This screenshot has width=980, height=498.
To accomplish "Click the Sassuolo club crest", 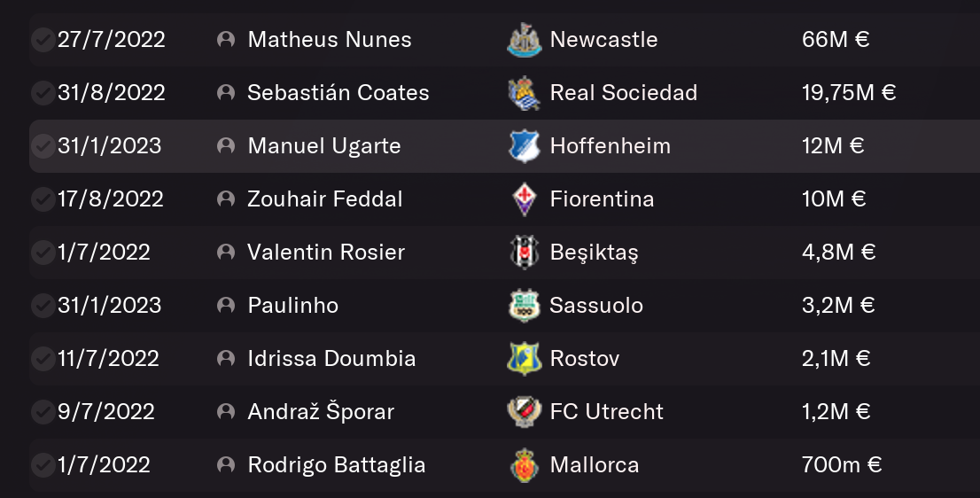I will [x=524, y=306].
